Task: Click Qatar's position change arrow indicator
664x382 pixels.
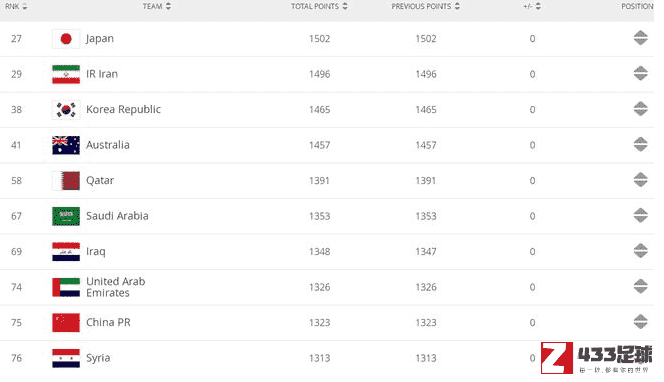Action: coord(640,180)
